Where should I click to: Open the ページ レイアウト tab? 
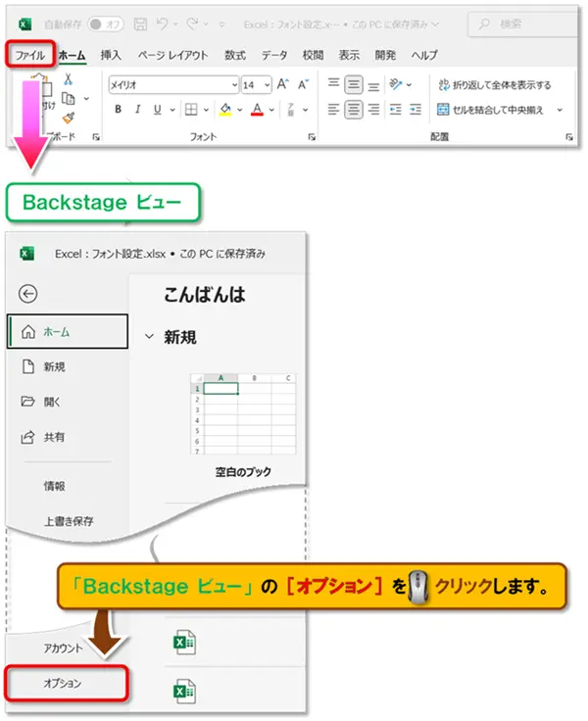173,55
